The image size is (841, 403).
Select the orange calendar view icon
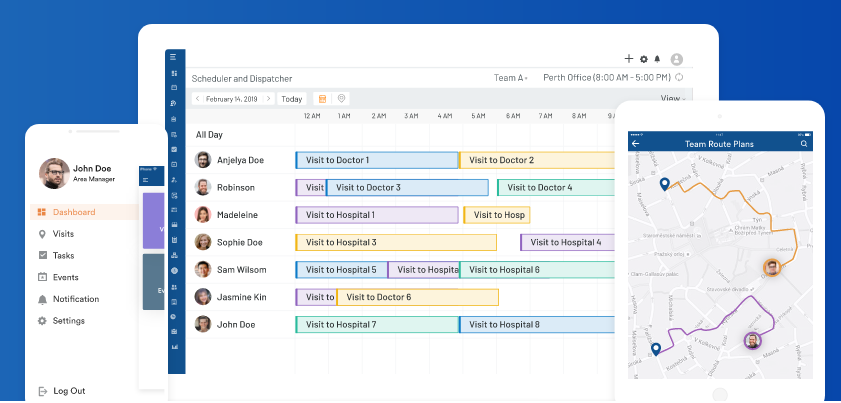(322, 99)
